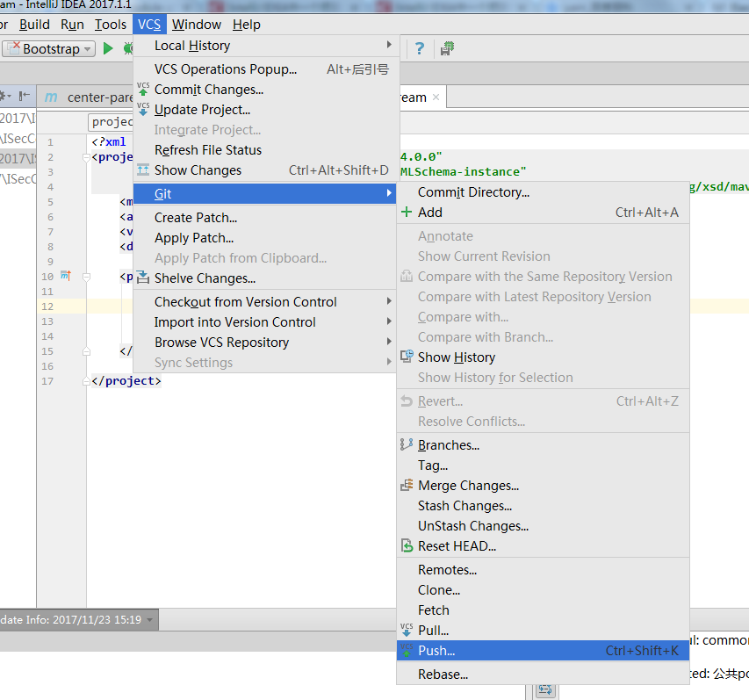Choose Refresh File Status

(265, 150)
